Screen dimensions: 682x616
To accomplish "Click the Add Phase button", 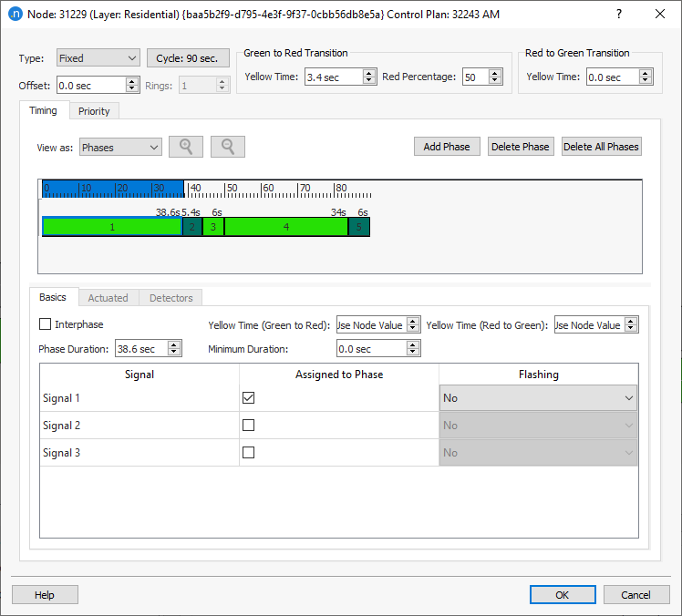I will (x=447, y=147).
